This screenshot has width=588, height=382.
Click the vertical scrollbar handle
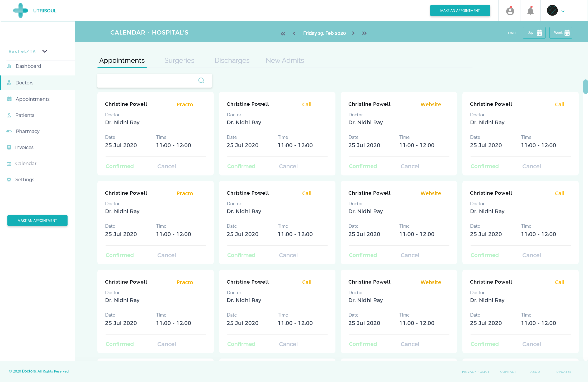[585, 87]
